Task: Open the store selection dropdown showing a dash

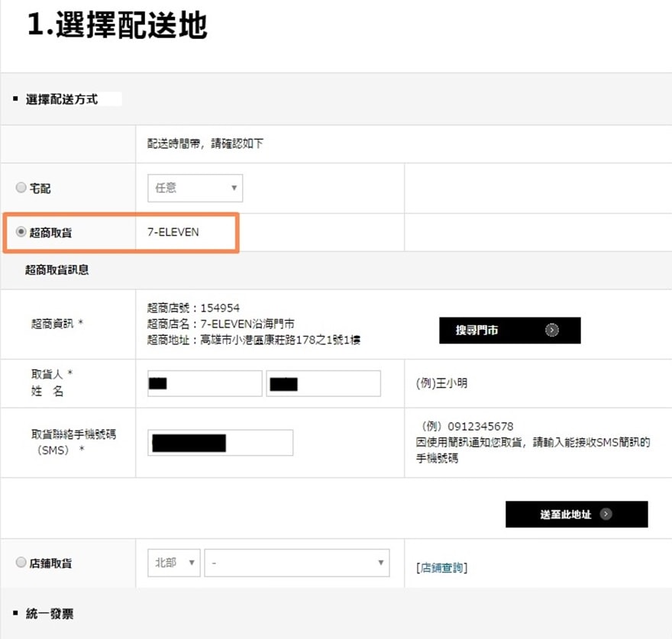Action: (296, 563)
